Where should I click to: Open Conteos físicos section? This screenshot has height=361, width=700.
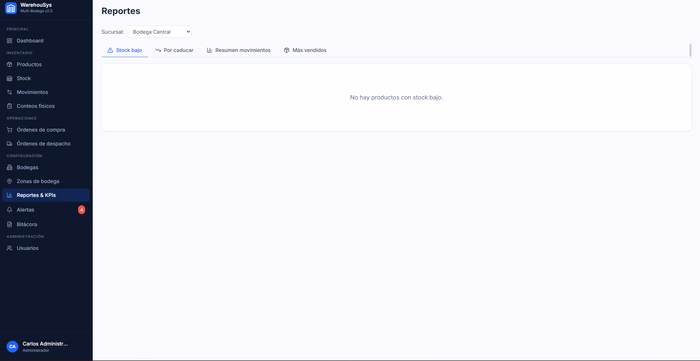46,106
